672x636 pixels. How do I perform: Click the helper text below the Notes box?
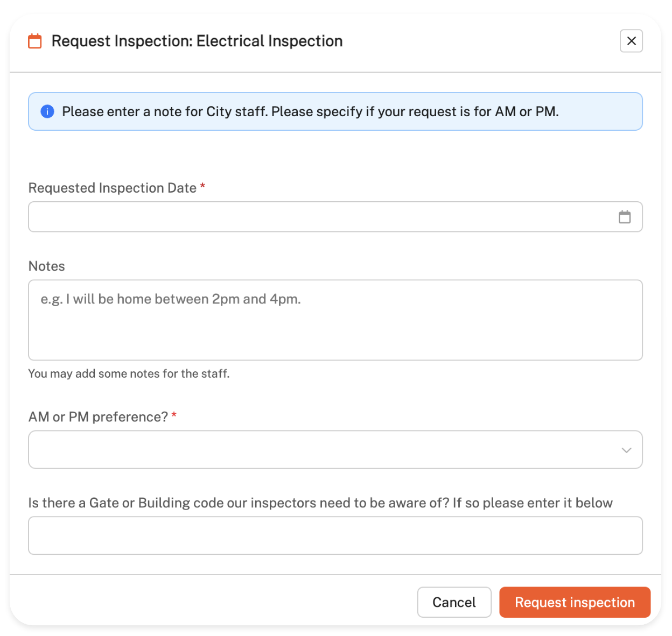tap(129, 373)
